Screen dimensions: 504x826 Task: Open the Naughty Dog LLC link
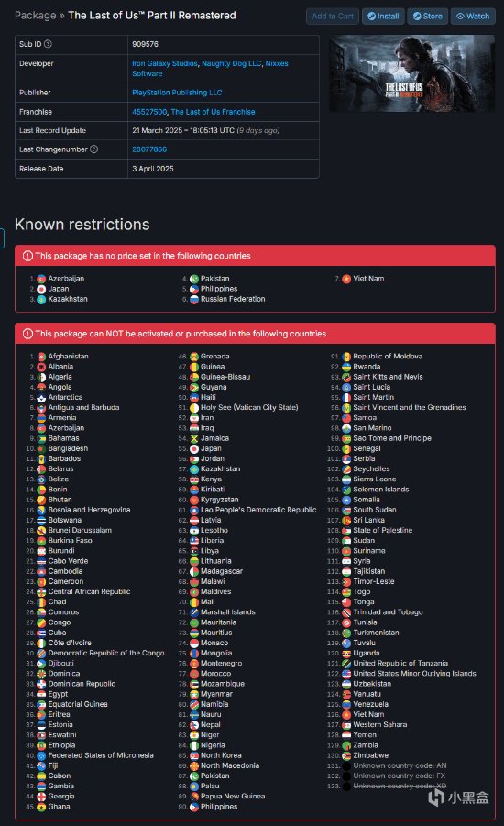point(231,63)
